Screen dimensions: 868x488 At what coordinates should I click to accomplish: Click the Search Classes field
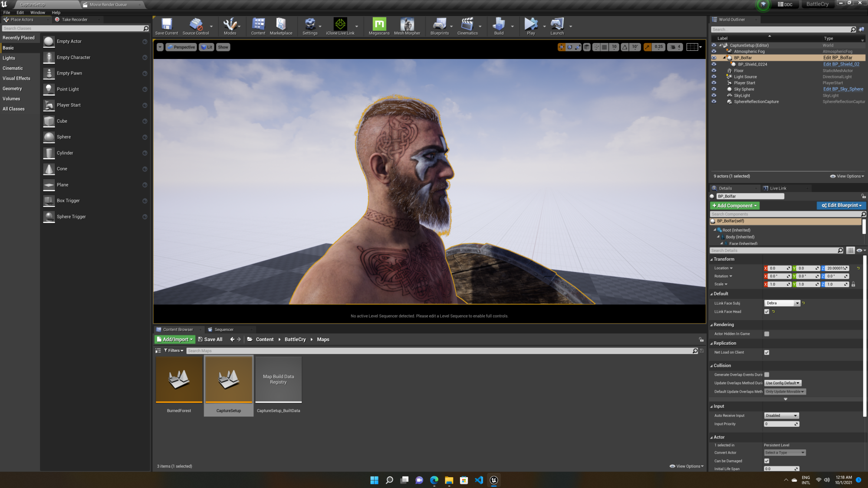pyautogui.click(x=75, y=29)
